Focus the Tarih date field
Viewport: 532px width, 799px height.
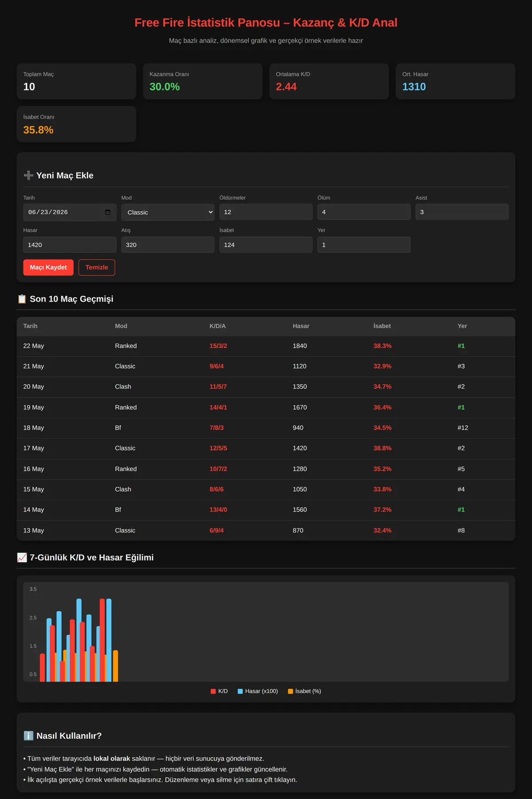point(70,212)
